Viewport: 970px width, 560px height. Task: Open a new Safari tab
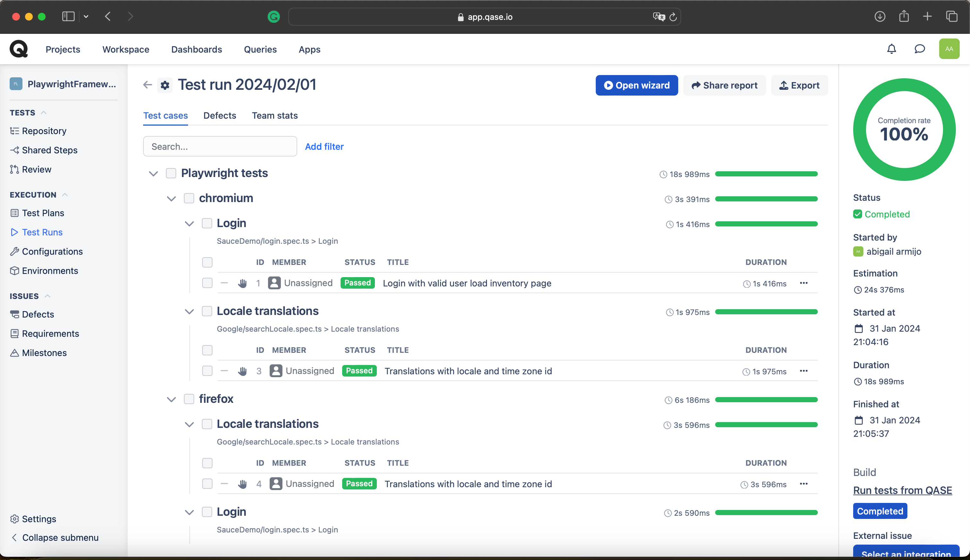click(x=927, y=17)
